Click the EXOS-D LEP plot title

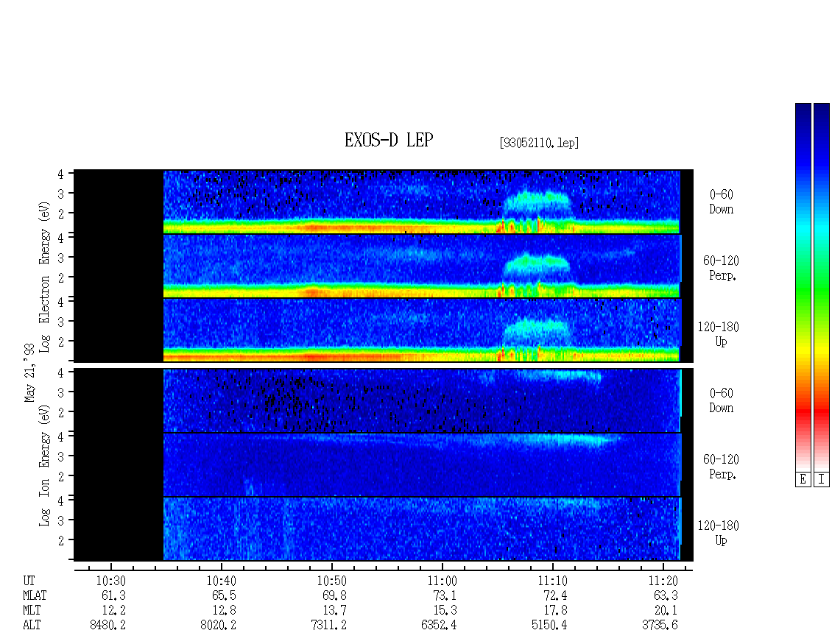tap(389, 140)
